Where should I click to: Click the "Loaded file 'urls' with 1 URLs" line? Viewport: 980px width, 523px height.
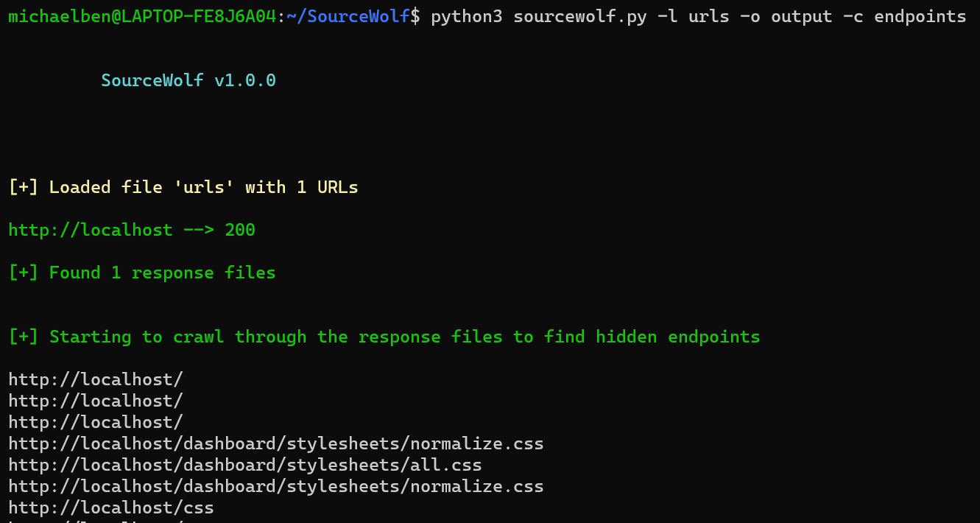tap(183, 187)
